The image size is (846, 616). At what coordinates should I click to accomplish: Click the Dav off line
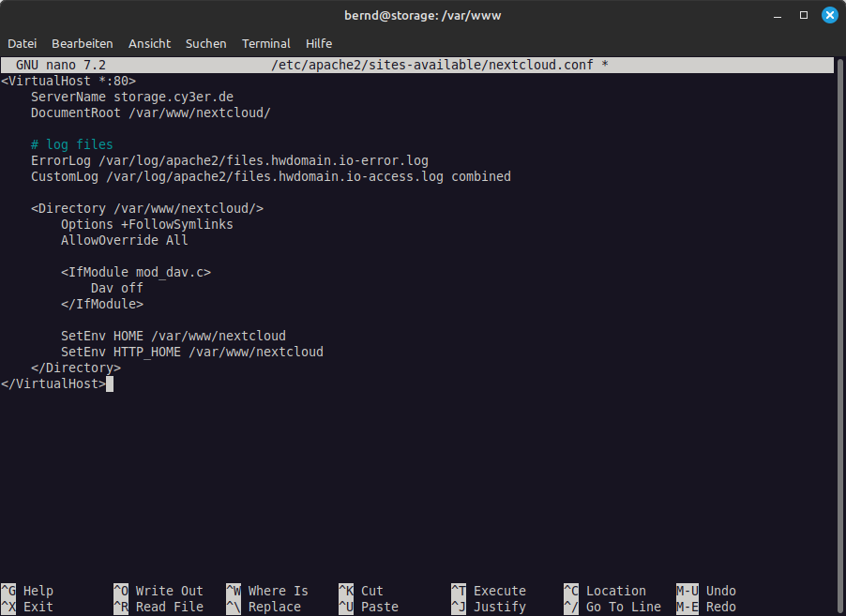coord(117,288)
